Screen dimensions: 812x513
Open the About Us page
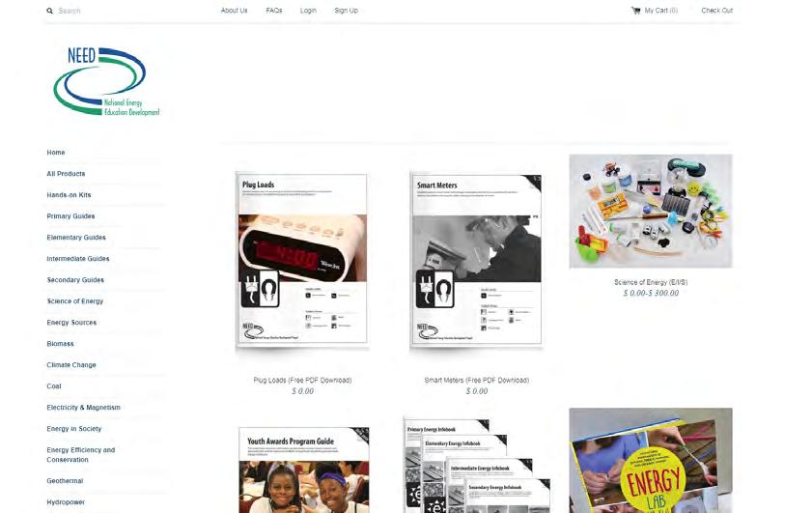[234, 11]
